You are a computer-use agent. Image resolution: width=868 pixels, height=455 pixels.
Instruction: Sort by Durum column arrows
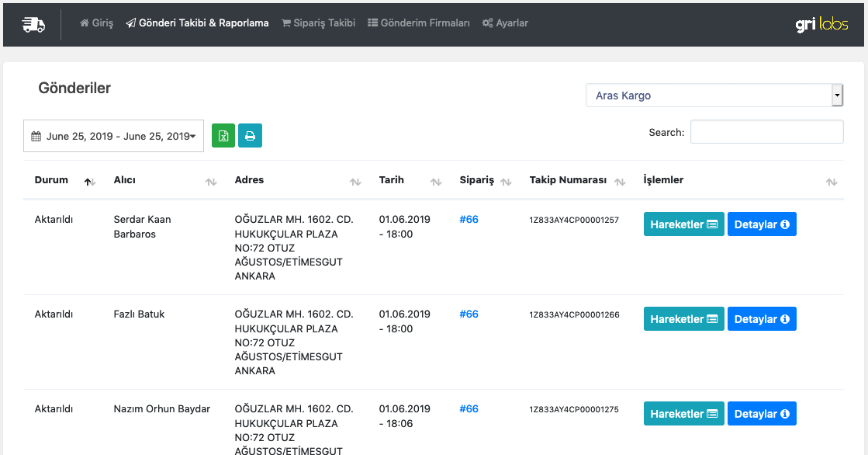[x=90, y=182]
